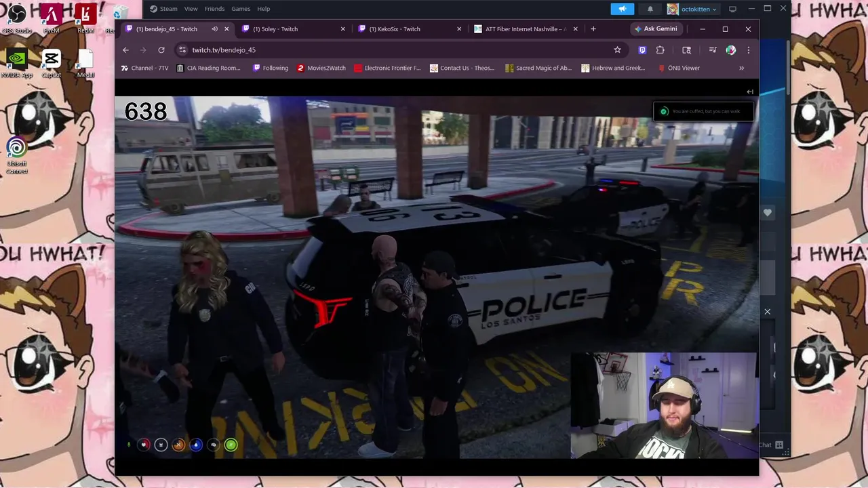Open Ubisoft Connect desktop icon
868x488 pixels.
17,156
